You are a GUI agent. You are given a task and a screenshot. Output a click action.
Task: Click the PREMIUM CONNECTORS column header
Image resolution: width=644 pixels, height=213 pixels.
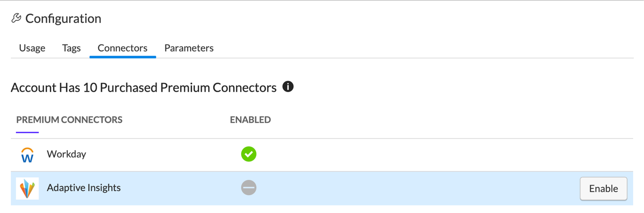tap(69, 120)
